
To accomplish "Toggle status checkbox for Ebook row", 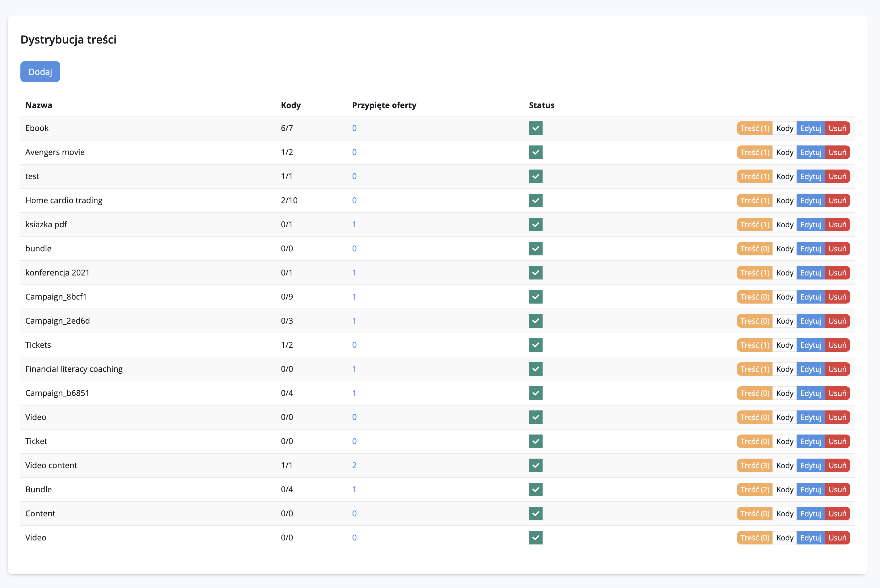I will point(535,128).
